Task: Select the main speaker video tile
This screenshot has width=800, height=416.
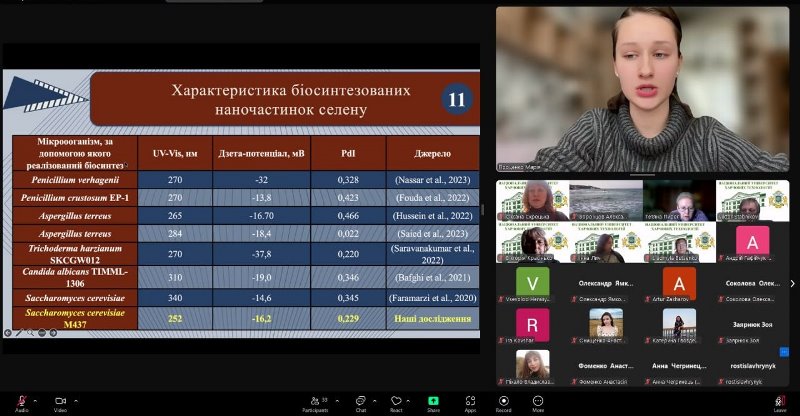Action: (642, 89)
